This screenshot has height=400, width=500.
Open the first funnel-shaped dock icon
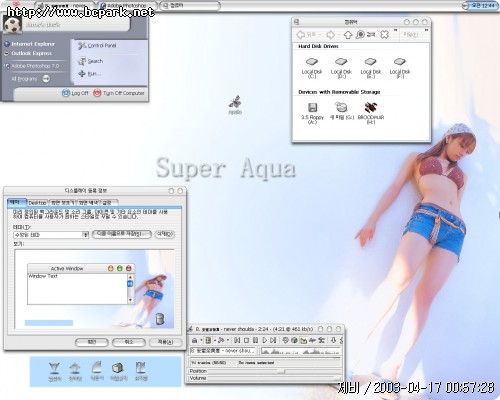54,371
